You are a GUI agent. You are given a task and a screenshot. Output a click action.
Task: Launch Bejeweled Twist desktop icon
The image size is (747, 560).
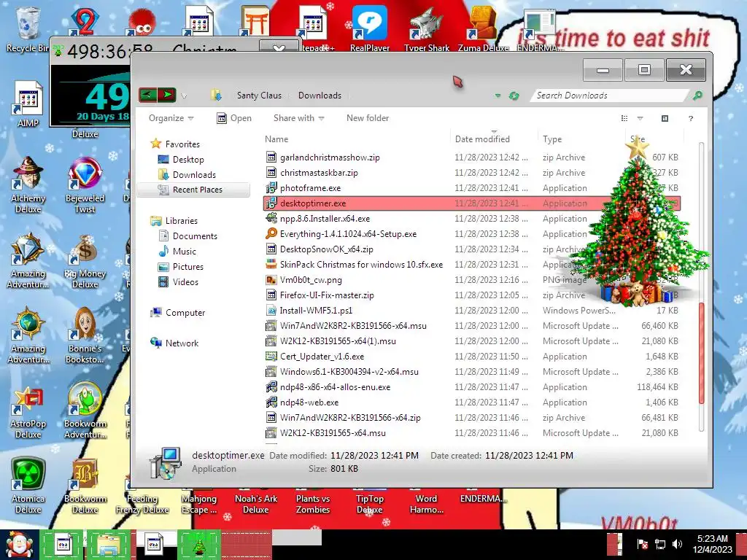tap(85, 184)
